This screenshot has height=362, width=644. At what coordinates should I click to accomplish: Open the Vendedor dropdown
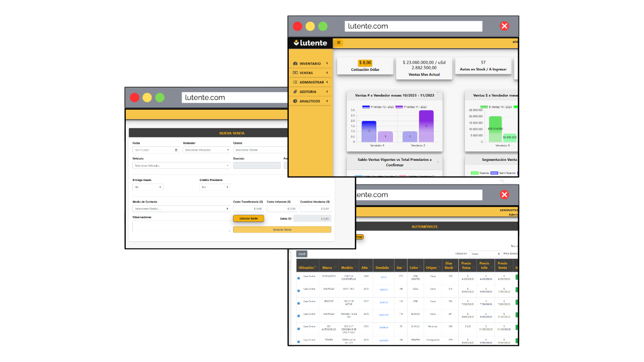pos(206,150)
